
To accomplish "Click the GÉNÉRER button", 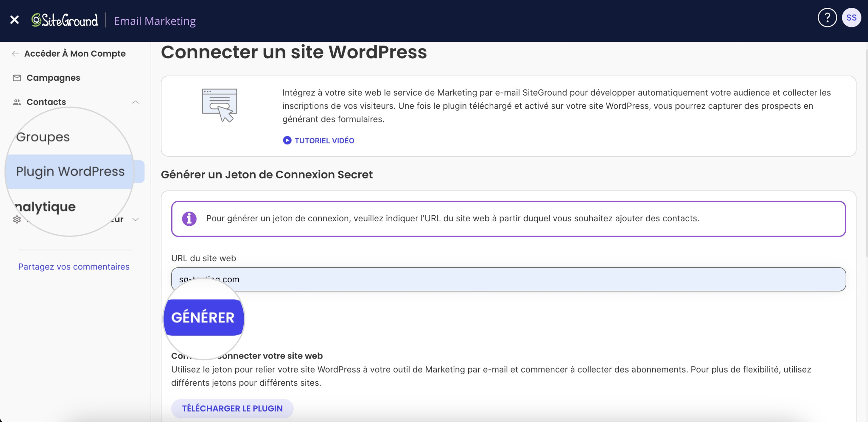I will pos(203,318).
